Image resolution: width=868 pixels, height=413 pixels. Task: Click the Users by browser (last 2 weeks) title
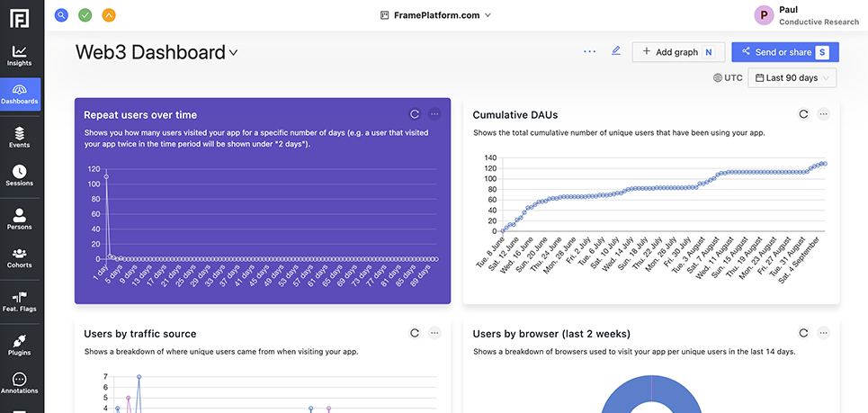pyautogui.click(x=551, y=334)
